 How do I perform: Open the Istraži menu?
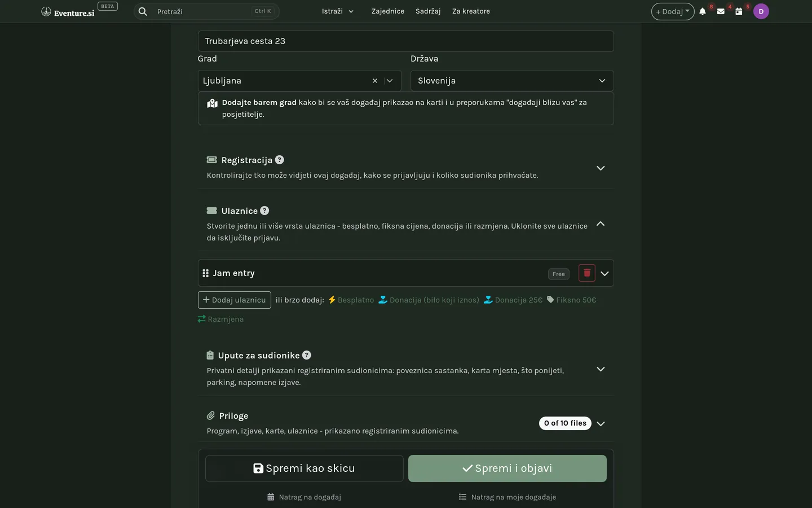tap(338, 11)
